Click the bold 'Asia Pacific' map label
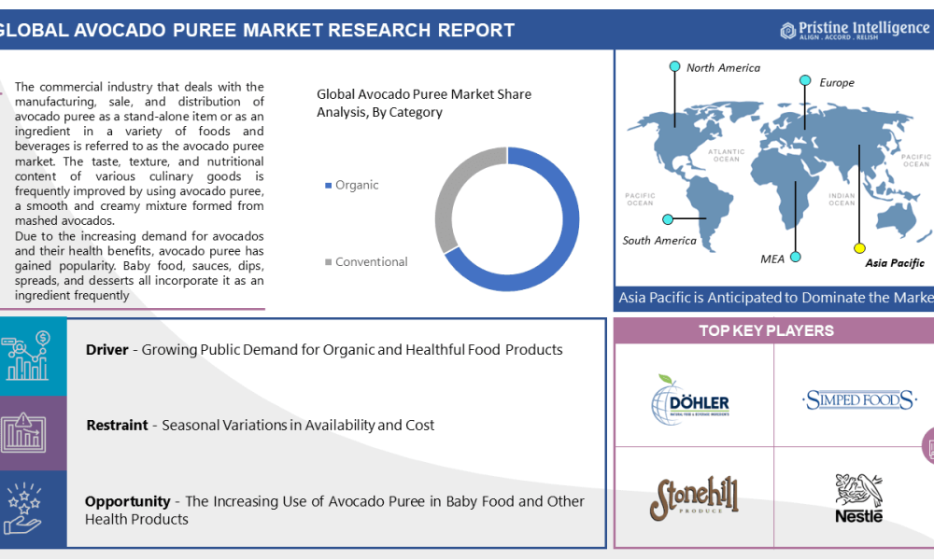This screenshot has width=934, height=560. 895,263
